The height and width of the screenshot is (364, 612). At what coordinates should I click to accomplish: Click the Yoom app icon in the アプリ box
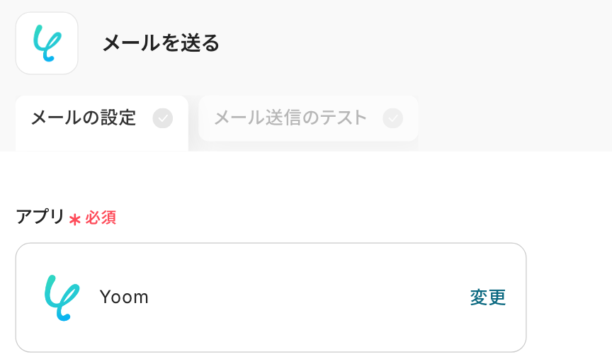click(61, 297)
